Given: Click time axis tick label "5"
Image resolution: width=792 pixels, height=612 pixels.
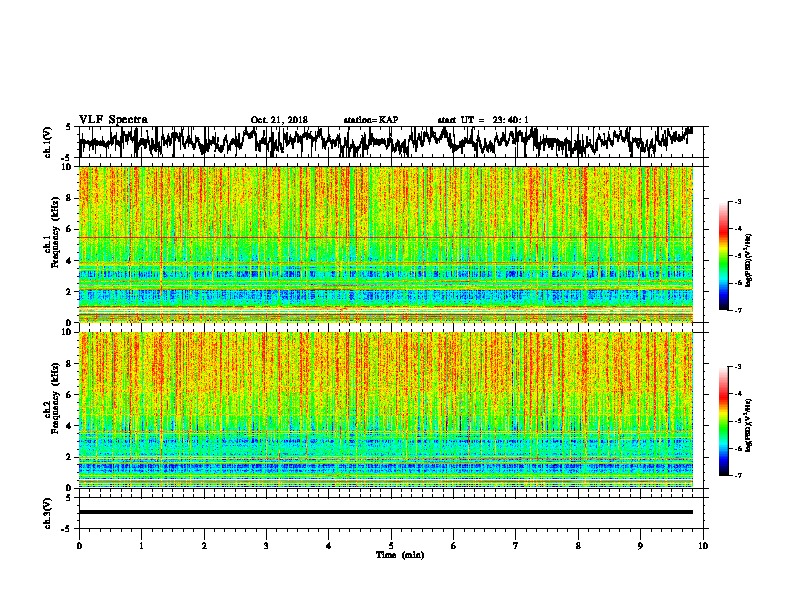Looking at the screenshot, I should [x=391, y=546].
